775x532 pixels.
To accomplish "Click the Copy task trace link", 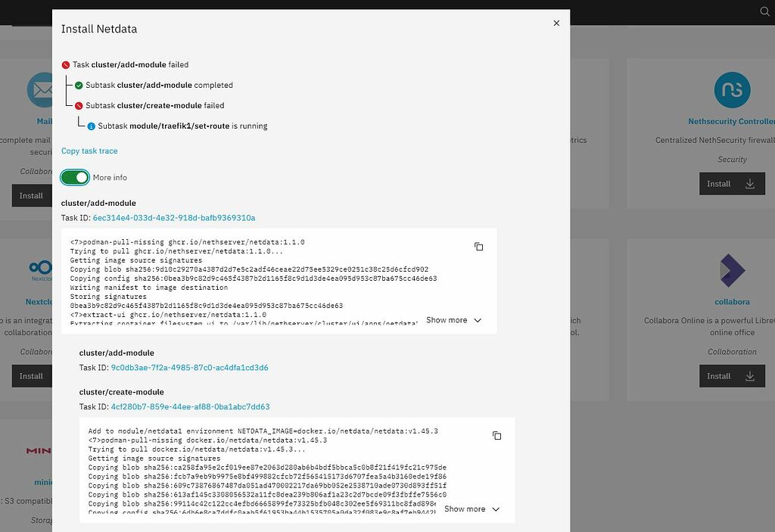I will [x=89, y=151].
